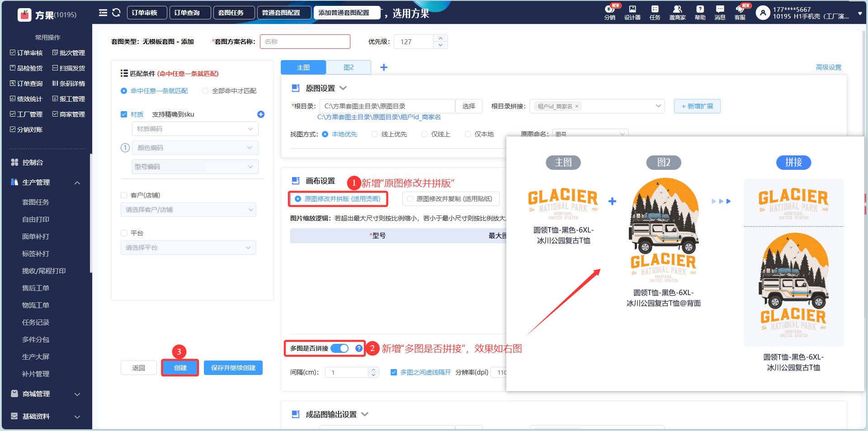Viewport: 868px width, 431px height.
Task: Collapse the 生产管理 sidebar menu
Action: pyautogui.click(x=77, y=183)
